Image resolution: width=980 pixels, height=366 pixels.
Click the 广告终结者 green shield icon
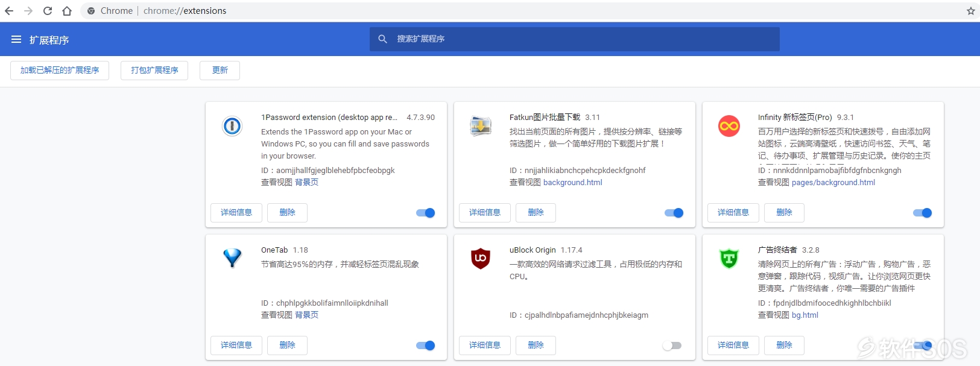pyautogui.click(x=729, y=259)
